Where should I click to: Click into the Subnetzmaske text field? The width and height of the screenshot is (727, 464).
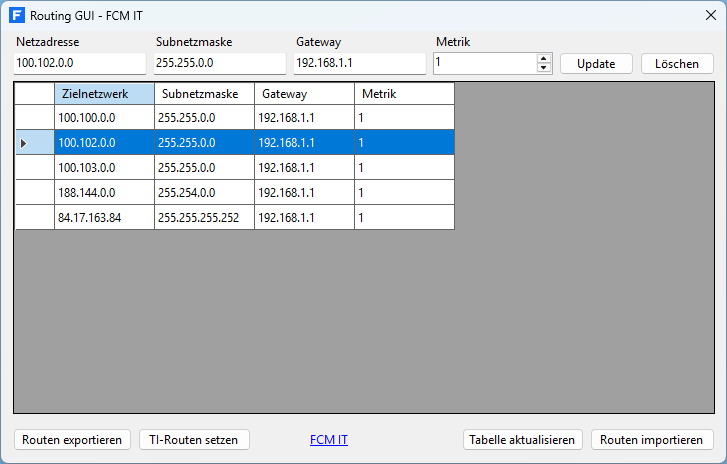tap(220, 63)
